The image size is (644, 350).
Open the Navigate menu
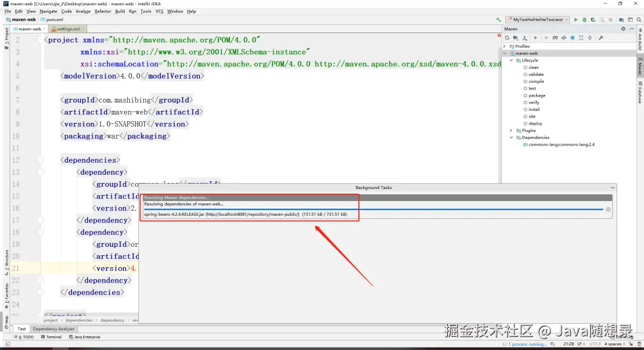pos(48,11)
